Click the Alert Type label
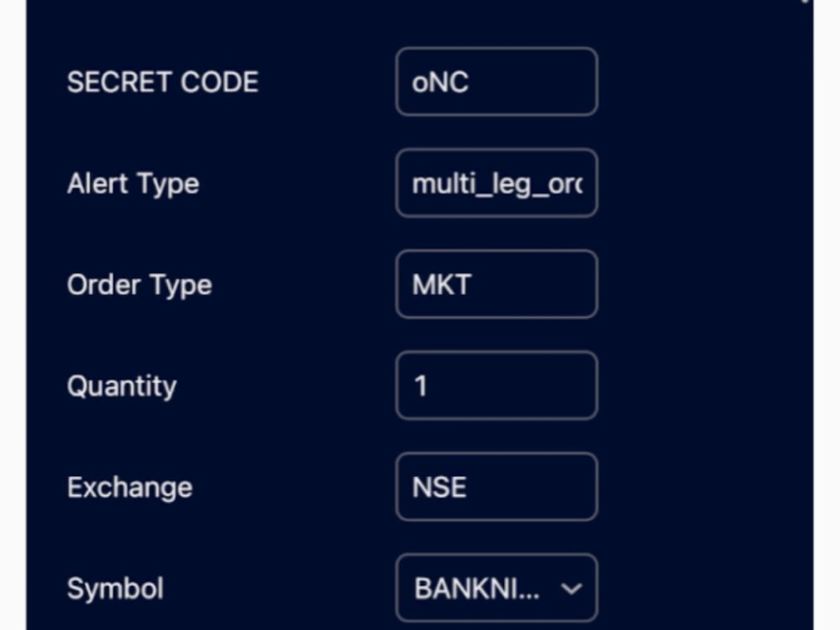Image resolution: width=840 pixels, height=630 pixels. click(x=133, y=183)
